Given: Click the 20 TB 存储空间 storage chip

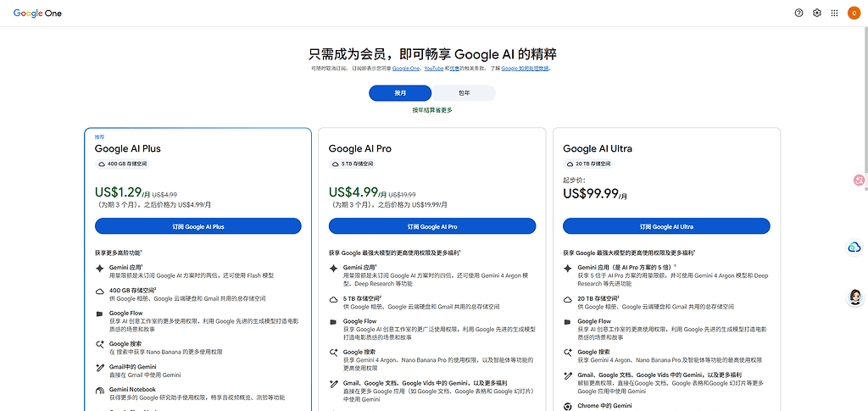Looking at the screenshot, I should click(x=588, y=164).
